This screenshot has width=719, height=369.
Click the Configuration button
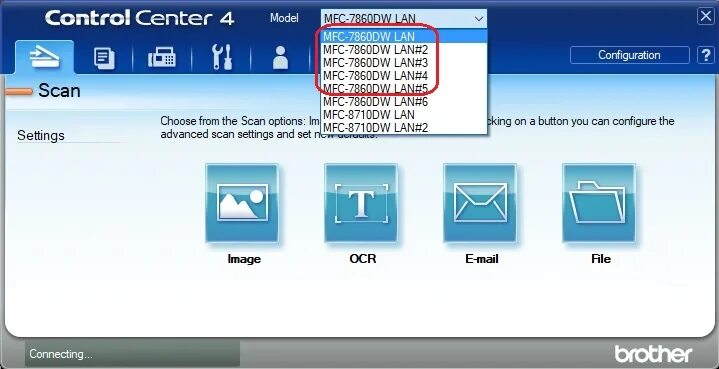(629, 55)
